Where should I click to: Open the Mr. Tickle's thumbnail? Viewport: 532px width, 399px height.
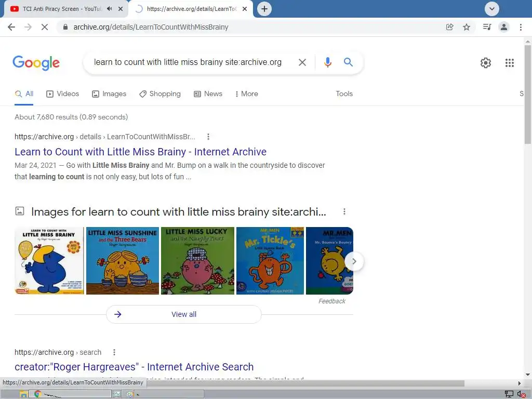pyautogui.click(x=270, y=261)
